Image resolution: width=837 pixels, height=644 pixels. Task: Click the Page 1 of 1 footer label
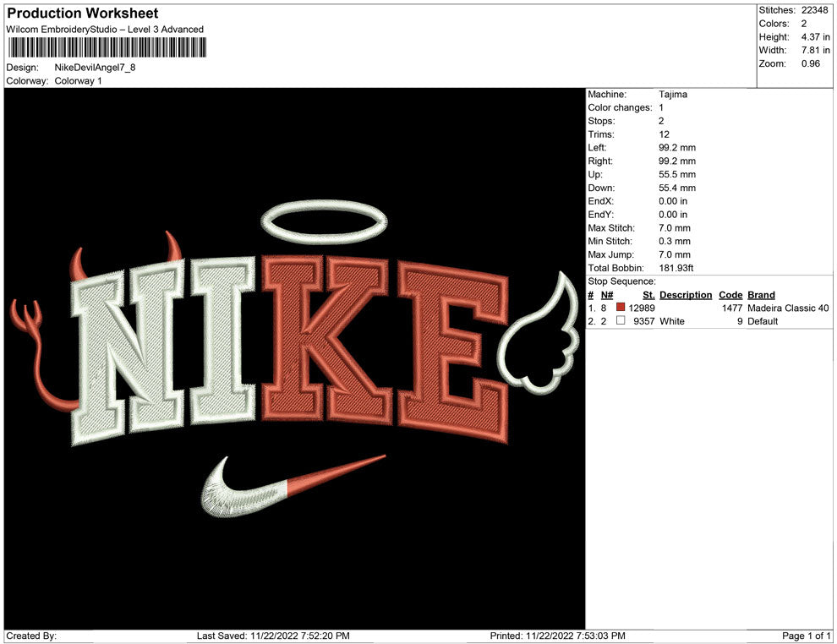click(x=807, y=636)
